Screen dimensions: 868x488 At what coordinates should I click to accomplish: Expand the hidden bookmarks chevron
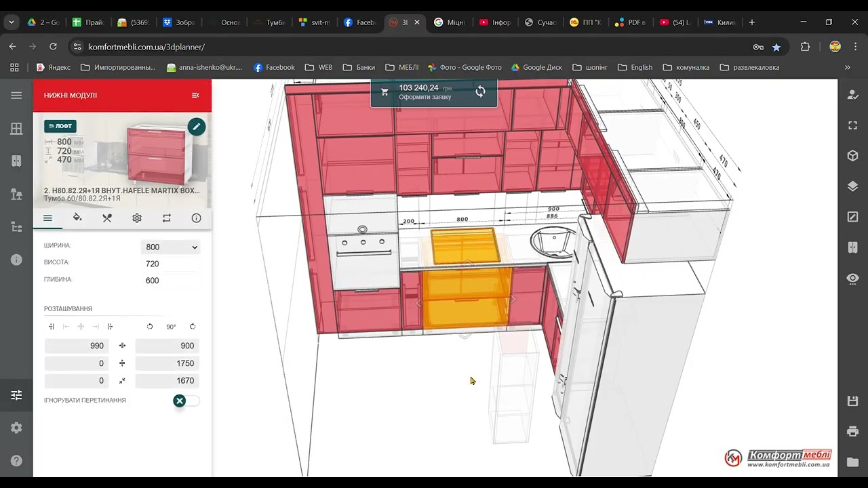[x=847, y=68]
